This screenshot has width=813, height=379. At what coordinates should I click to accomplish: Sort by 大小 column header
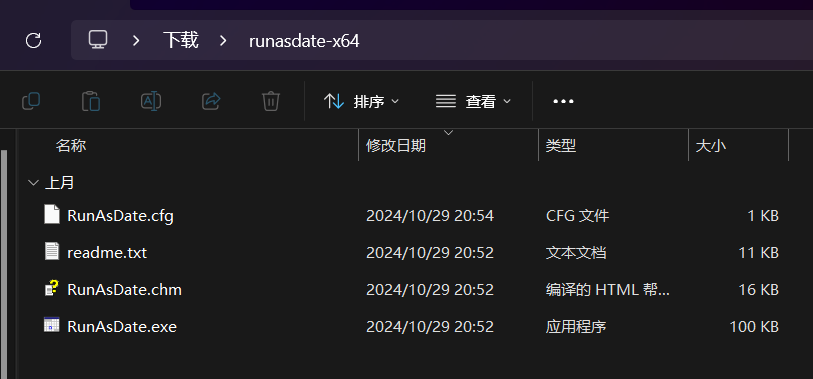[x=710, y=146]
